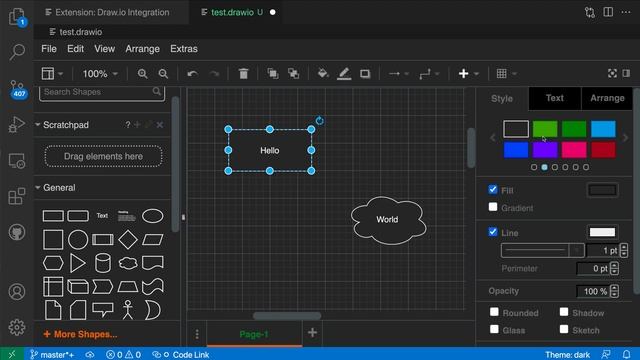Select the Diamond shape in General
Image resolution: width=640 pixels, height=360 pixels.
pyautogui.click(x=128, y=239)
